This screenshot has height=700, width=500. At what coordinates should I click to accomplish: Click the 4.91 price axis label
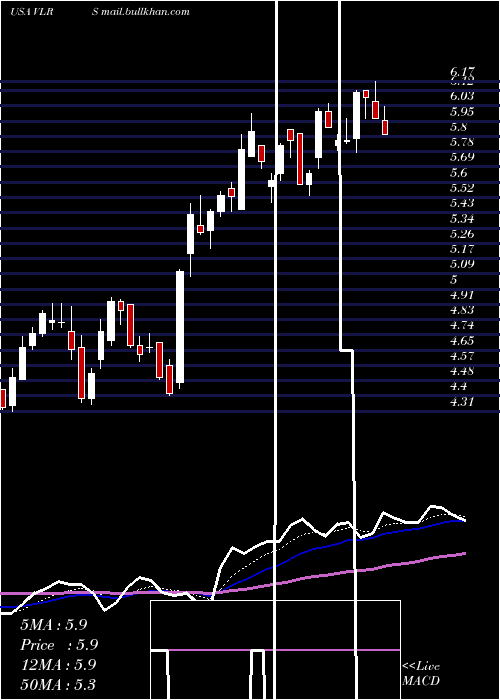[x=462, y=295]
